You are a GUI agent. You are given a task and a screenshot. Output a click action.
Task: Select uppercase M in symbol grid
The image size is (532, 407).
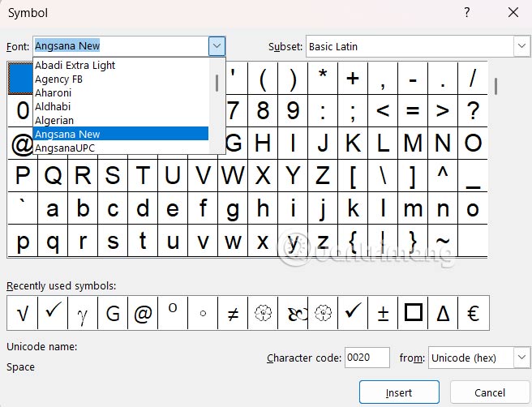(x=413, y=144)
